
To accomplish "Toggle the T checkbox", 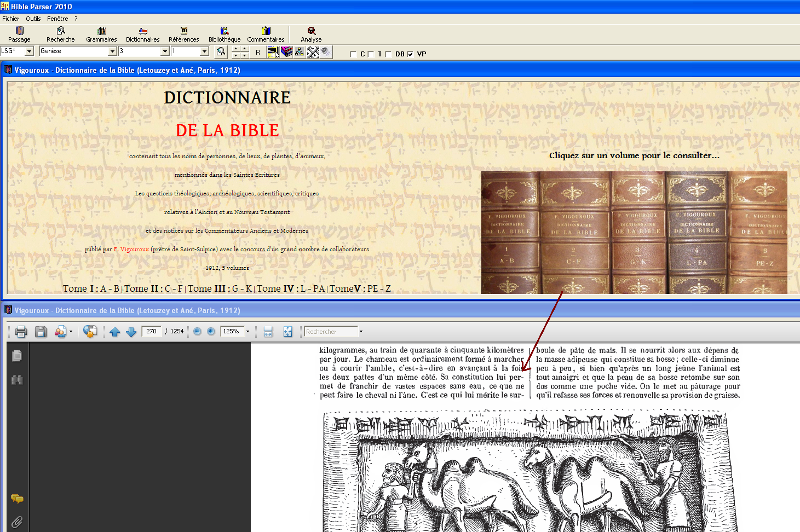I will click(x=371, y=54).
